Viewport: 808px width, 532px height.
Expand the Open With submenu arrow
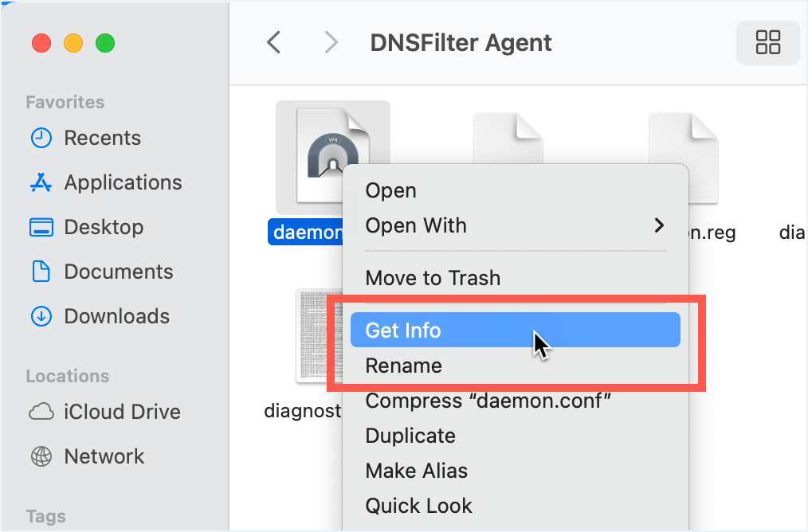coord(659,225)
